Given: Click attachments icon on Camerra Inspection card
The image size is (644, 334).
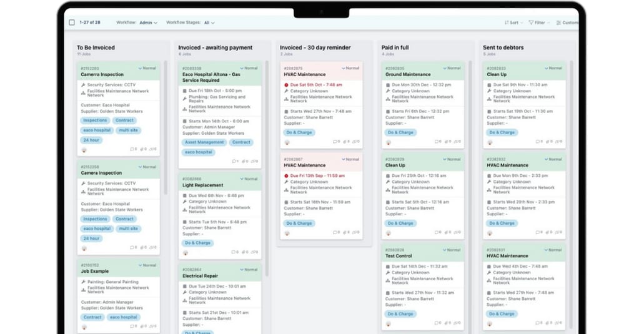Looking at the screenshot, I should click(x=143, y=149).
